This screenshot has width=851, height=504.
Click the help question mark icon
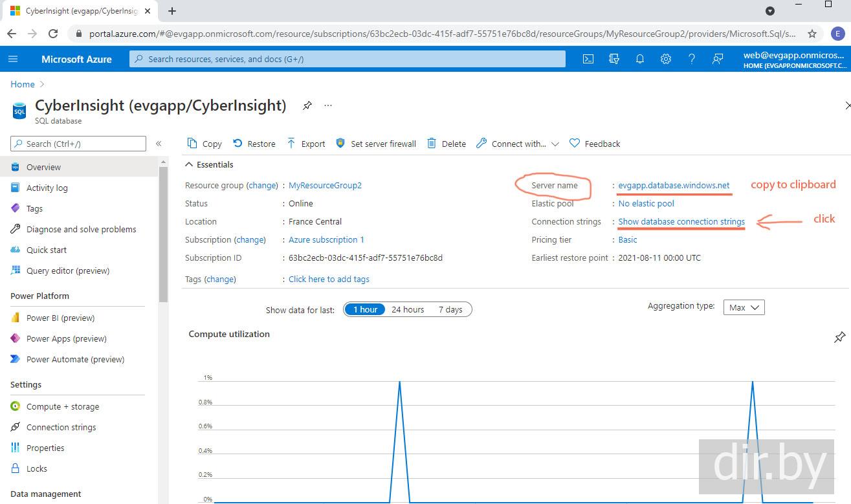point(692,59)
